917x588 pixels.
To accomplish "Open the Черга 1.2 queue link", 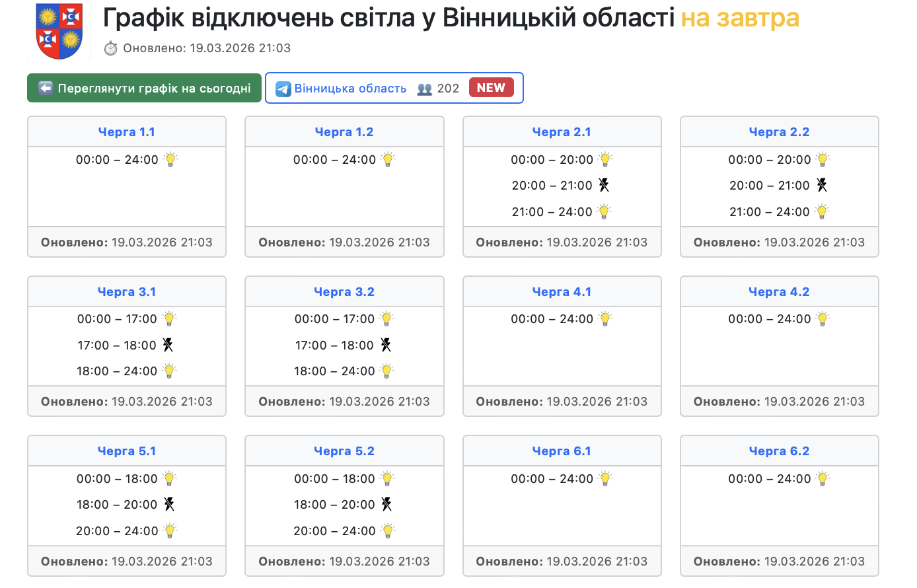I will pyautogui.click(x=344, y=132).
